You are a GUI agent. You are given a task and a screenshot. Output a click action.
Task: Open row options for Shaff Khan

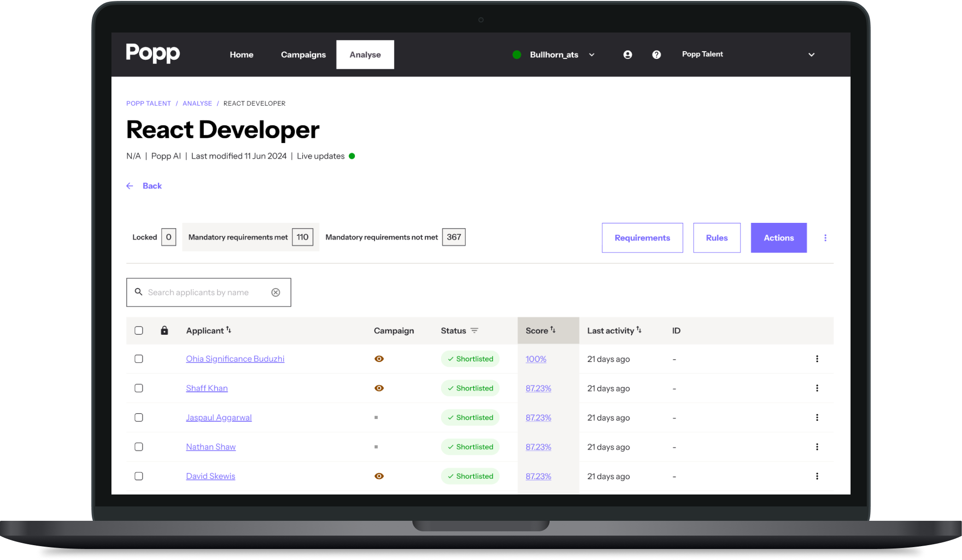pos(817,388)
